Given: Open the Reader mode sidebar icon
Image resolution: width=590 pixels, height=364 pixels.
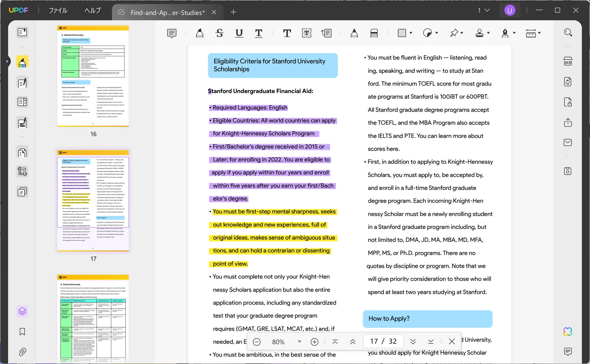Looking at the screenshot, I should tap(22, 32).
